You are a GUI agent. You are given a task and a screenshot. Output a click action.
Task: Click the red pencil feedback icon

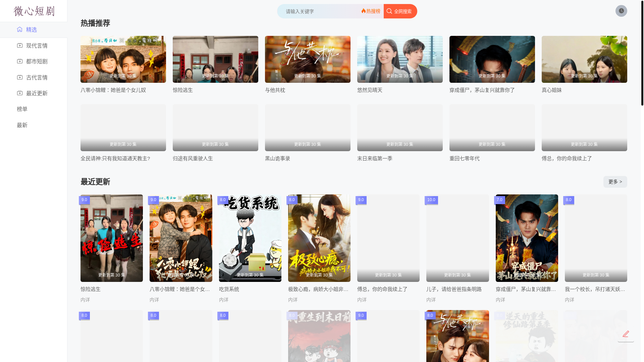[x=626, y=334]
